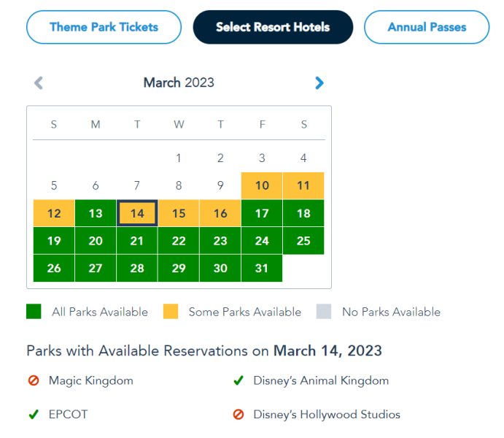
Task: Pick March 17 on the calendar
Action: (x=262, y=213)
